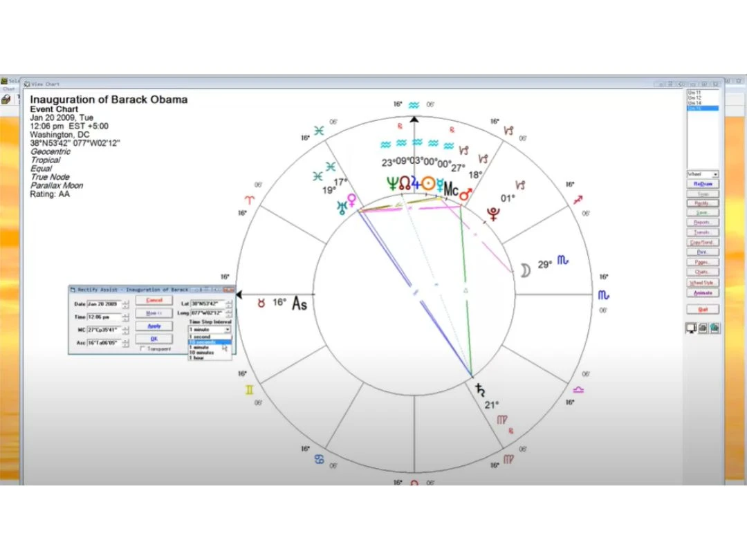Click the orange Sun glyph near the Midheaven
747x560 pixels.
429,183
